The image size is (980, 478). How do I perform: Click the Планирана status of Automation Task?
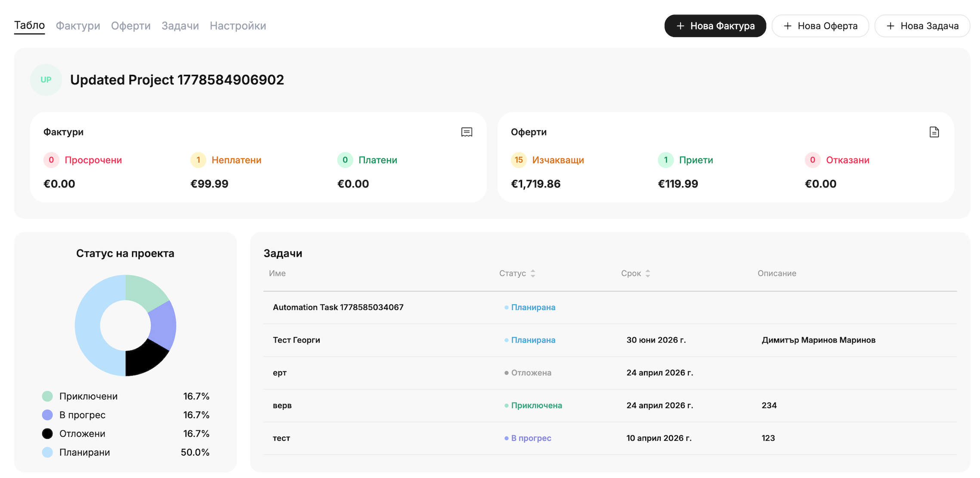click(530, 307)
